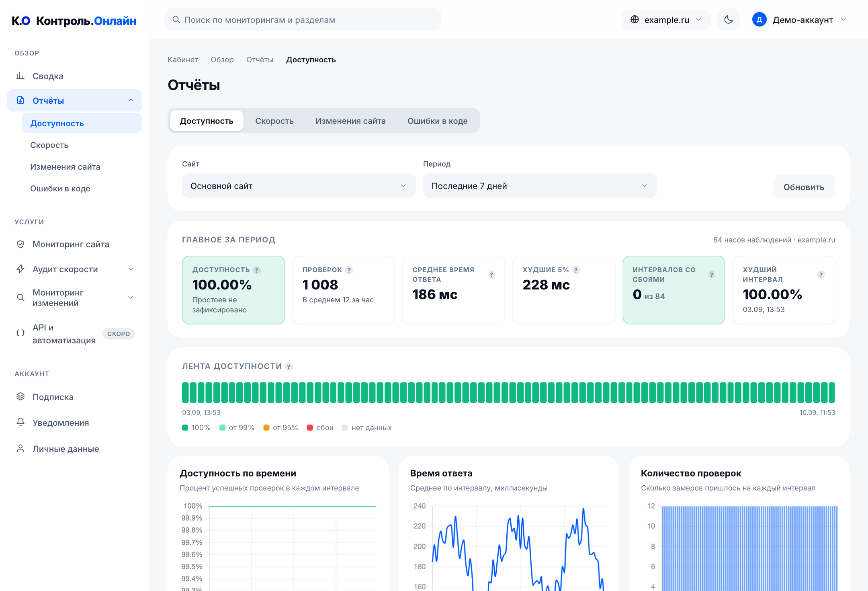This screenshot has height=591, width=868.
Task: Click the 228 мс worst 5% value
Action: 546,285
